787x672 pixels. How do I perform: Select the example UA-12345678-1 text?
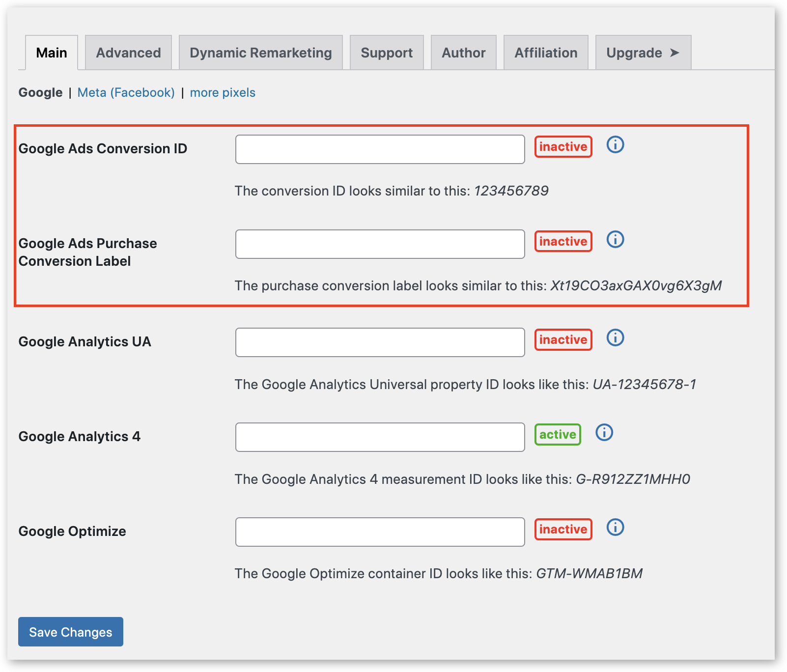pos(645,384)
